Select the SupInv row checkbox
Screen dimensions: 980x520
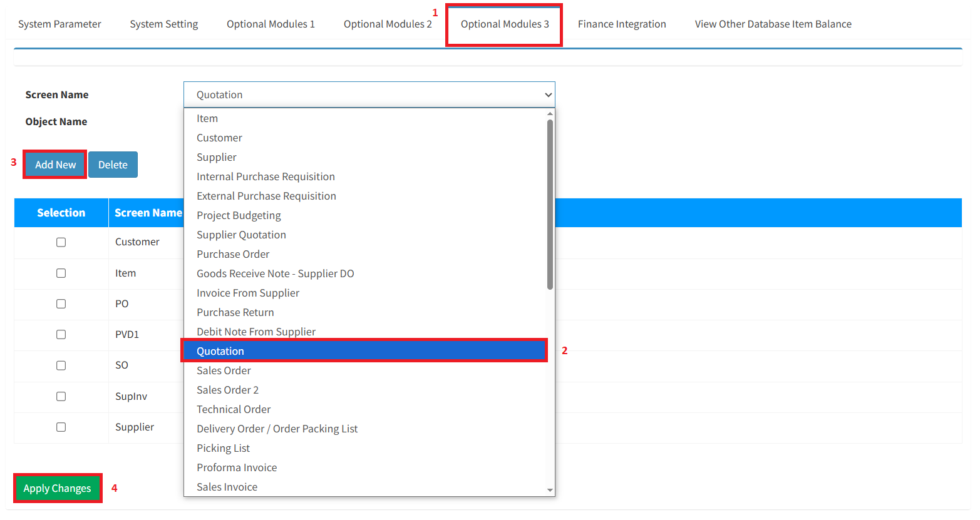[61, 396]
